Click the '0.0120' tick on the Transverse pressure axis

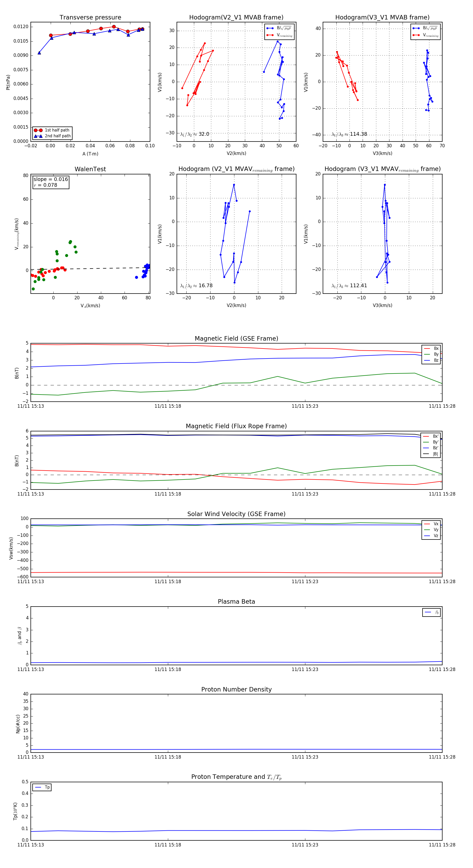[21, 27]
